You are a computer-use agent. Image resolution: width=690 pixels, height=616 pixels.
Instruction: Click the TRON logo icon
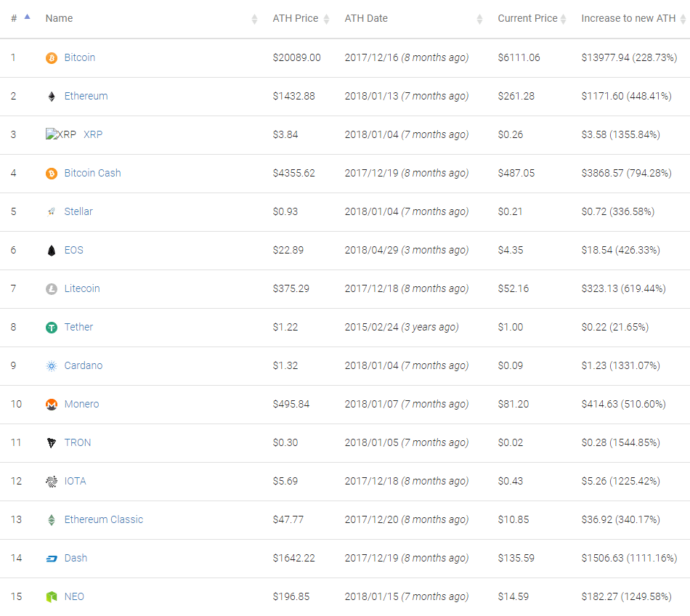(52, 443)
